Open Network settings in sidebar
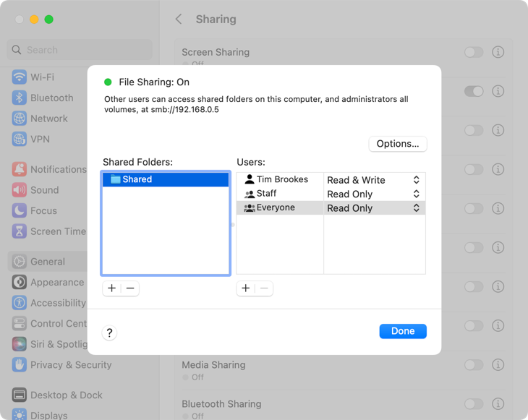The height and width of the screenshot is (420, 528). click(x=48, y=119)
